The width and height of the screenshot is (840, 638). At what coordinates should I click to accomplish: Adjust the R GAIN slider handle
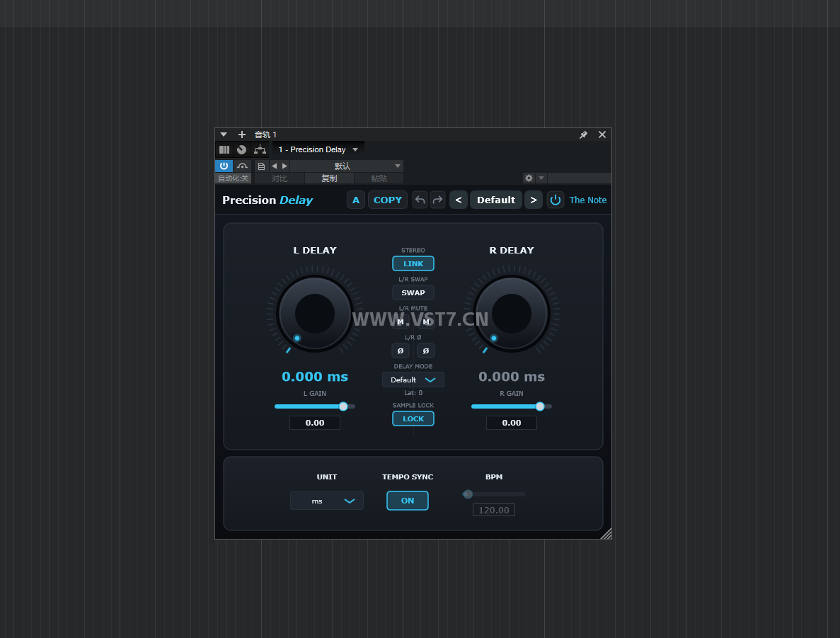pyautogui.click(x=540, y=406)
